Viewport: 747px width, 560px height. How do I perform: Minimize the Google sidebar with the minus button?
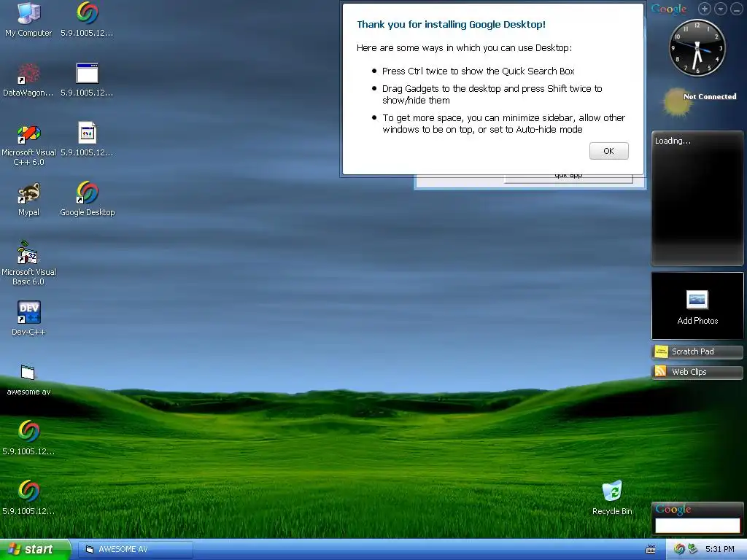pos(737,9)
